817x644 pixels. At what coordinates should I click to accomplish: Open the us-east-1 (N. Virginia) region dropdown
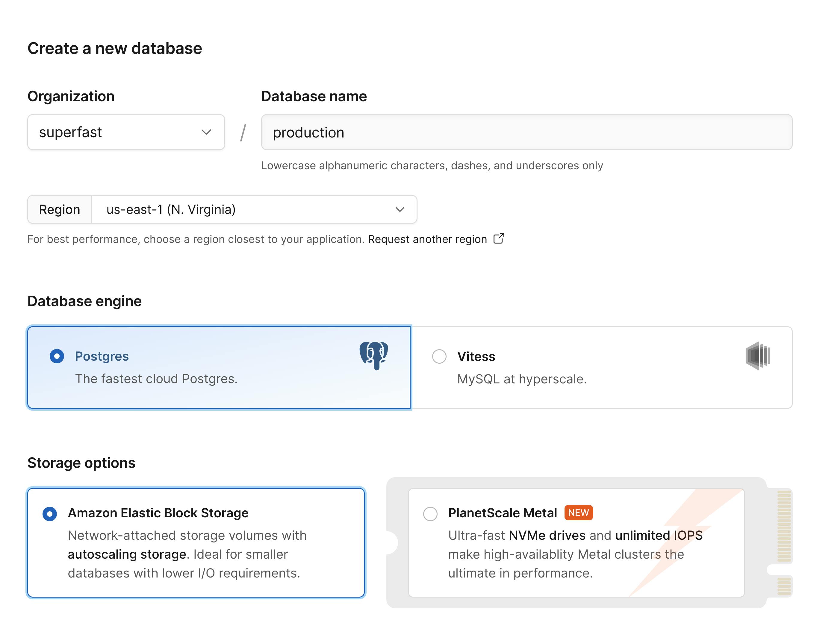[254, 209]
